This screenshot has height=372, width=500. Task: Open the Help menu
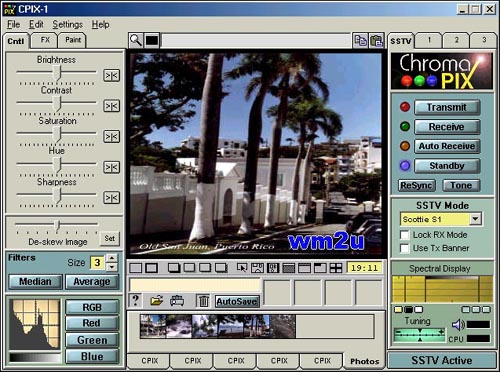tap(100, 25)
